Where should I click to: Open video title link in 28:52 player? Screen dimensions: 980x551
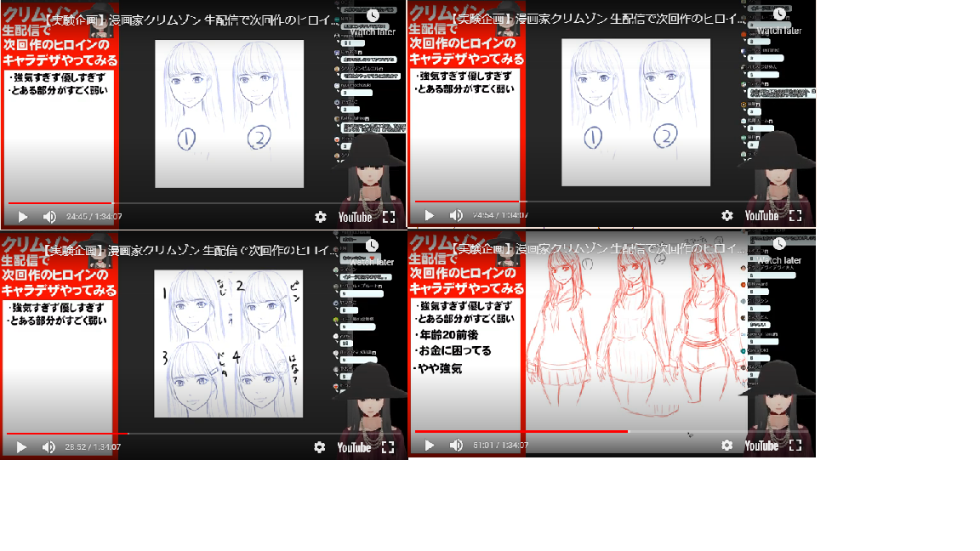(190, 251)
